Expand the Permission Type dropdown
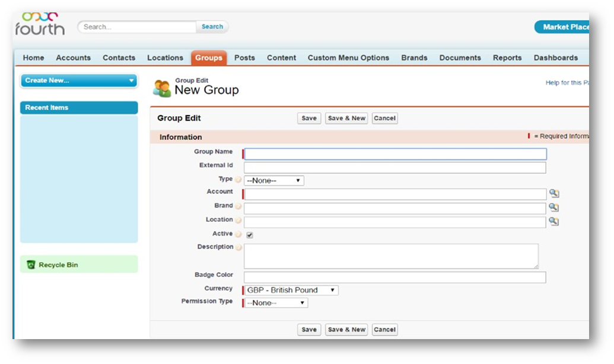The height and width of the screenshot is (364, 614). [276, 303]
